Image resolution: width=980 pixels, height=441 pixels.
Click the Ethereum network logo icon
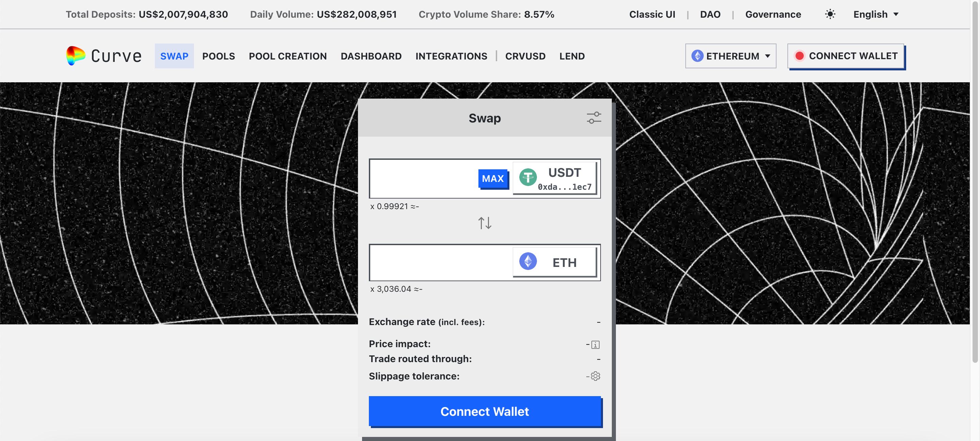[x=697, y=56]
